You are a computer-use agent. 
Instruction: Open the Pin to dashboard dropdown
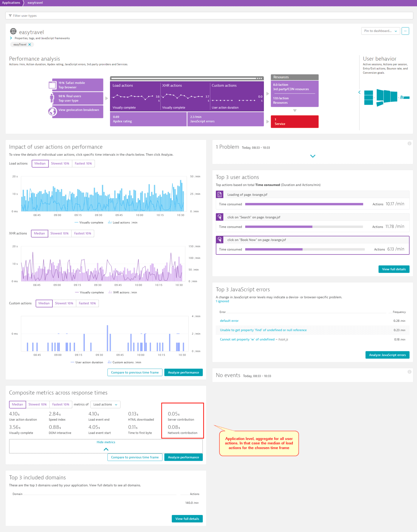tap(380, 31)
